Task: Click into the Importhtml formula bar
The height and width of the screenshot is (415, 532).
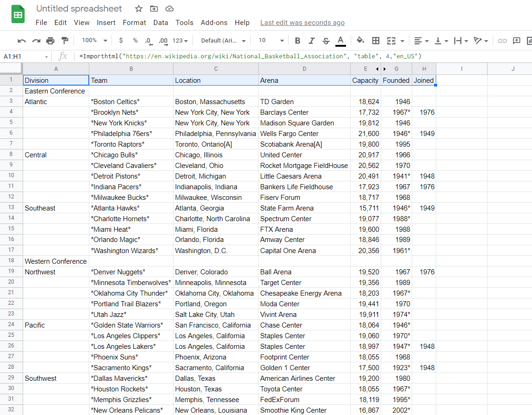Action: click(x=303, y=56)
